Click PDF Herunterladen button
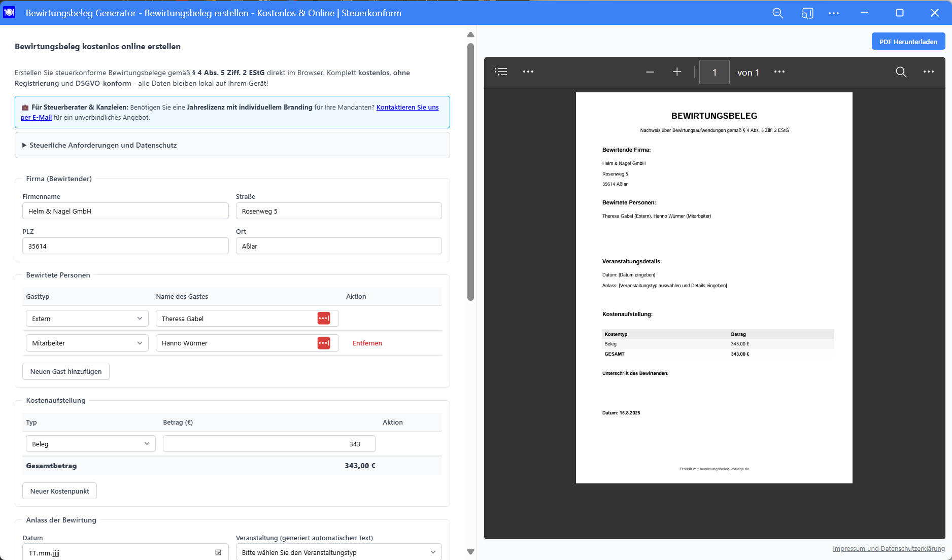 coord(908,42)
